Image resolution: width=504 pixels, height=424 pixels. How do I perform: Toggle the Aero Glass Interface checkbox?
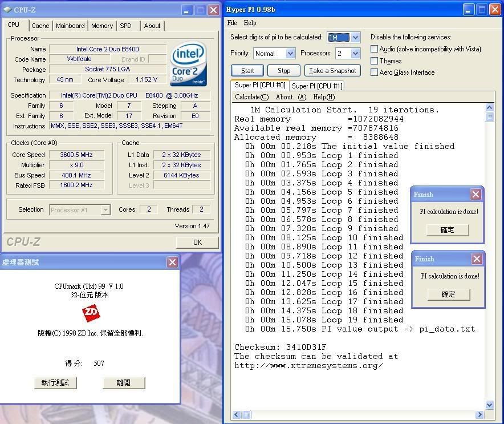374,72
